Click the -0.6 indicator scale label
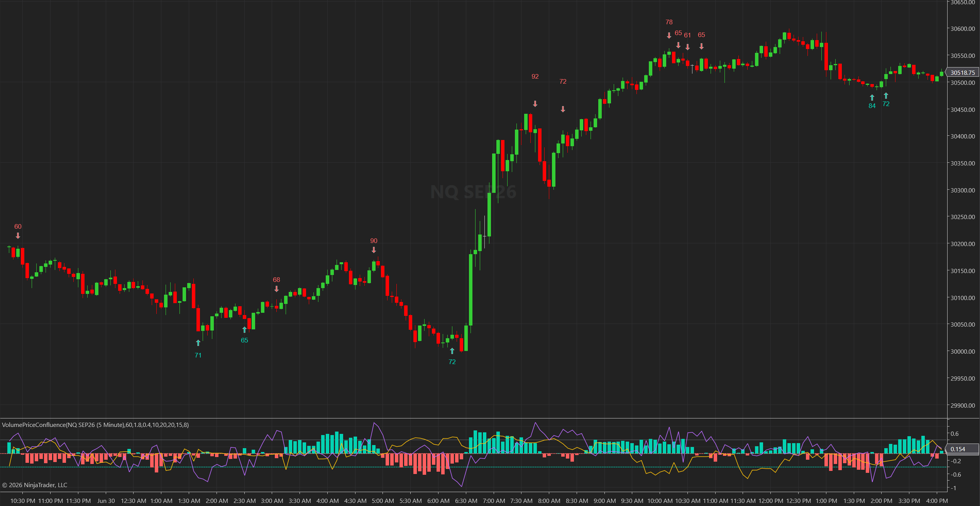The height and width of the screenshot is (506, 980). point(955,474)
